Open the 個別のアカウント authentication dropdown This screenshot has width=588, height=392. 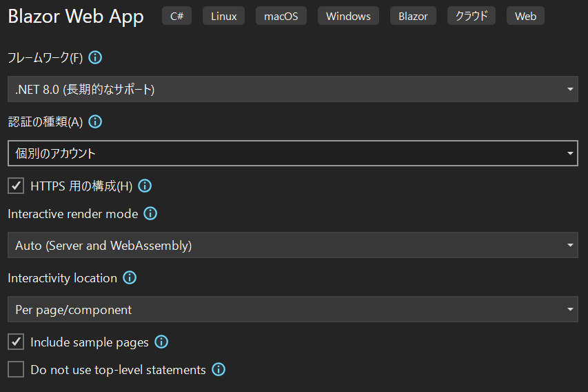click(293, 153)
